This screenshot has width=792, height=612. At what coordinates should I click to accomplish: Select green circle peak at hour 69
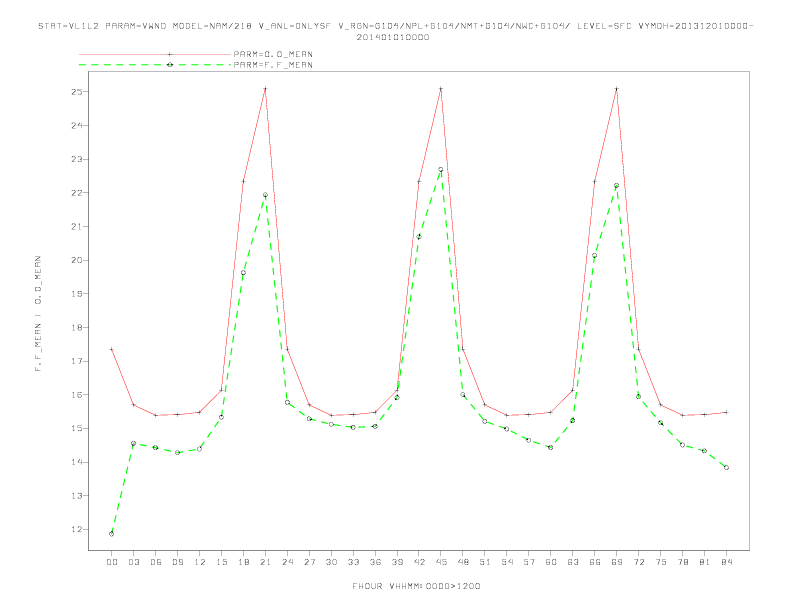[617, 186]
